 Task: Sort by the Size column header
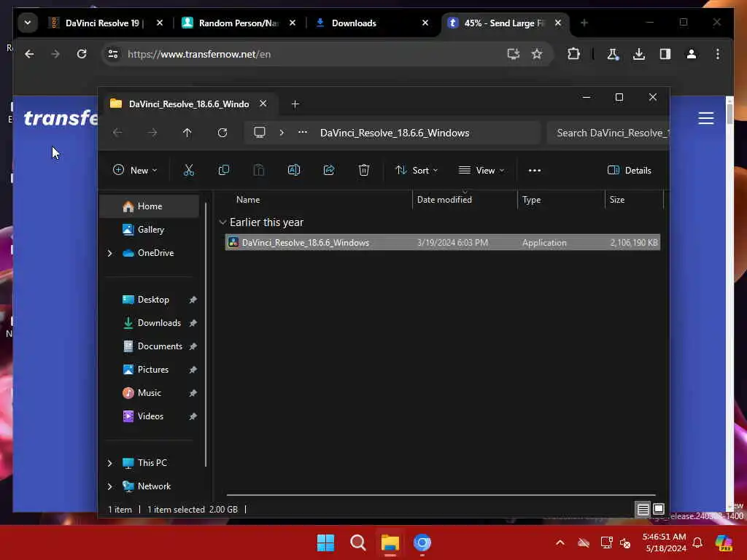click(x=634, y=200)
